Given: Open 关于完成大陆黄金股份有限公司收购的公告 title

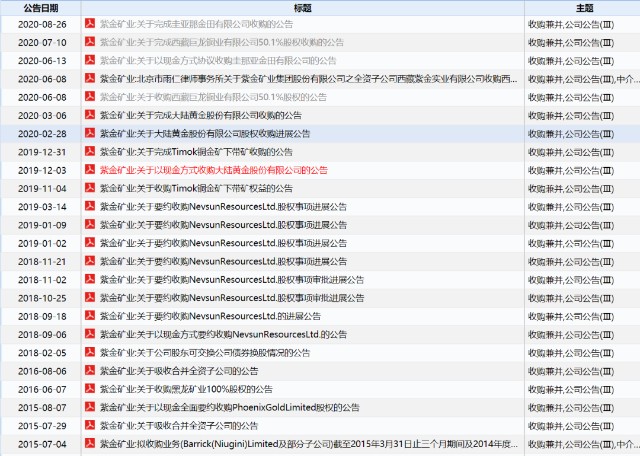Looking at the screenshot, I should tap(201, 116).
